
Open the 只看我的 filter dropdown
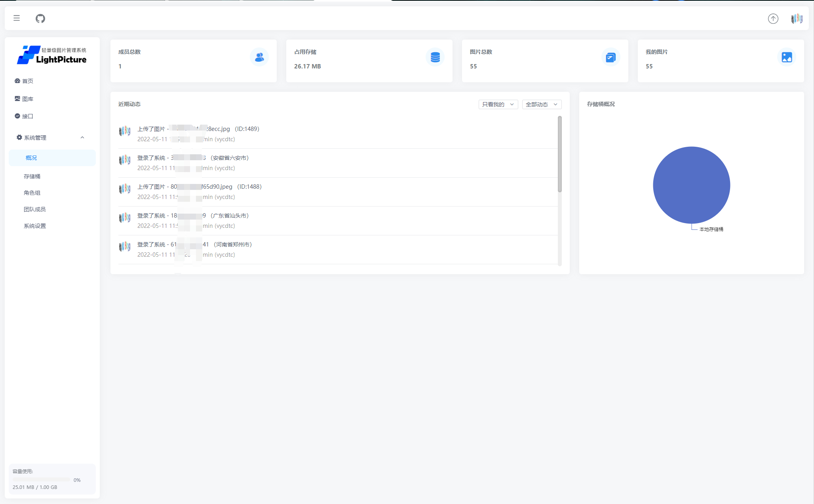point(498,104)
